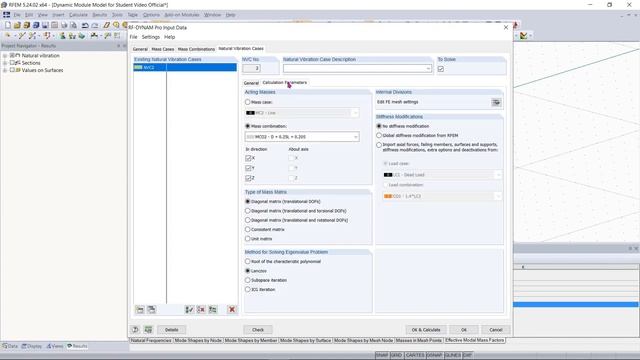The image size is (640, 360).
Task: Click the OK & Calculate button
Action: pos(426,330)
